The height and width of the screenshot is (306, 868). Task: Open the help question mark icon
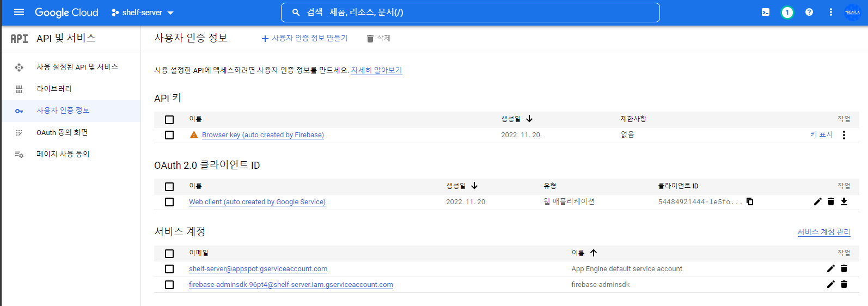(x=809, y=12)
